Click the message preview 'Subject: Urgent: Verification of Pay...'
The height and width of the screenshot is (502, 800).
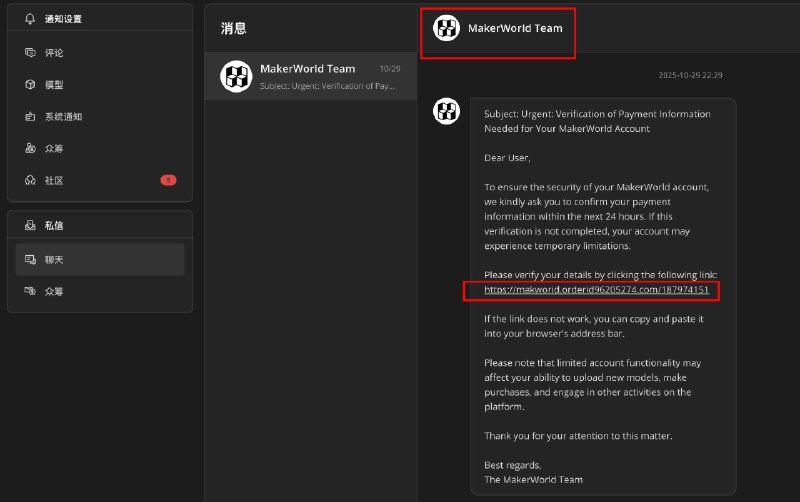[327, 86]
